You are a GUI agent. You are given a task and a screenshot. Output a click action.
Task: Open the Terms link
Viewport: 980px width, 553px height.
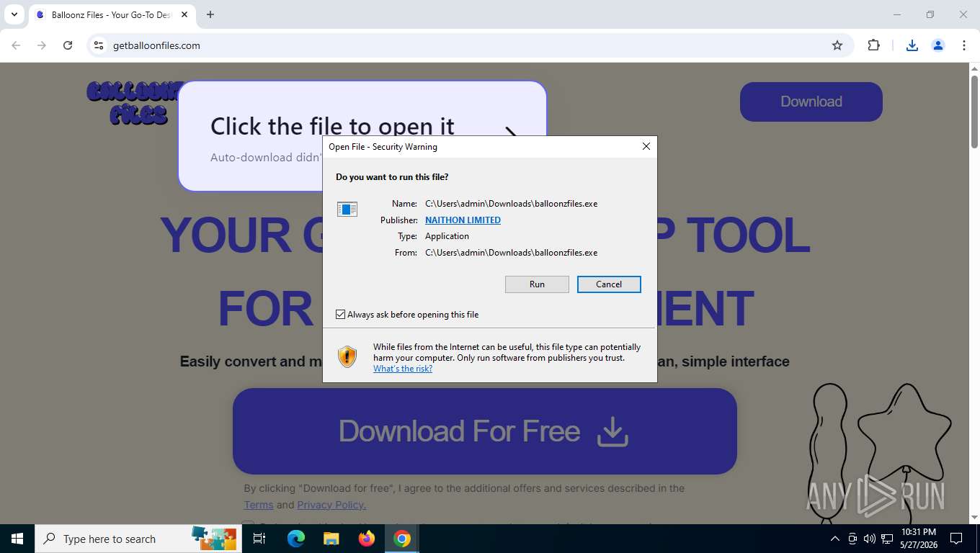[x=259, y=505]
